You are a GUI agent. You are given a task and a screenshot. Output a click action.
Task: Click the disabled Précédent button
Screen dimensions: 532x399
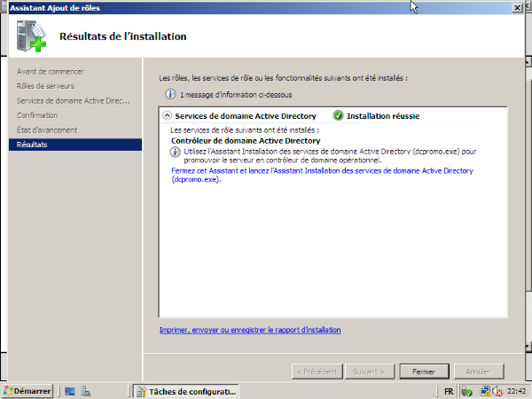click(x=317, y=372)
